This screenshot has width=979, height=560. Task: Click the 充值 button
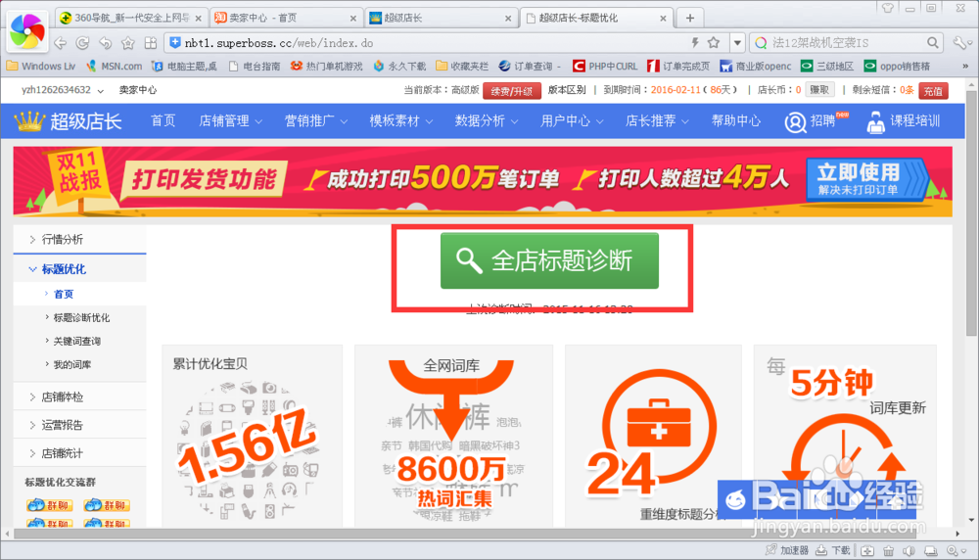coord(933,91)
